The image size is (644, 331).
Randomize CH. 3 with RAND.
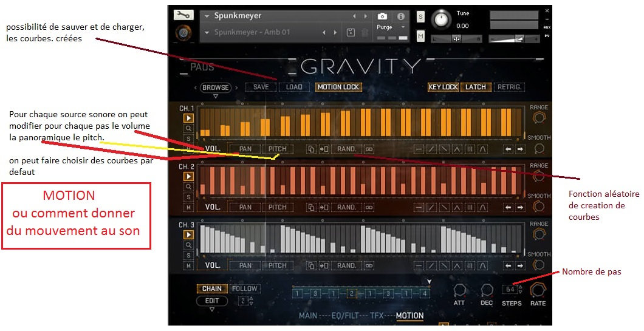pos(347,265)
